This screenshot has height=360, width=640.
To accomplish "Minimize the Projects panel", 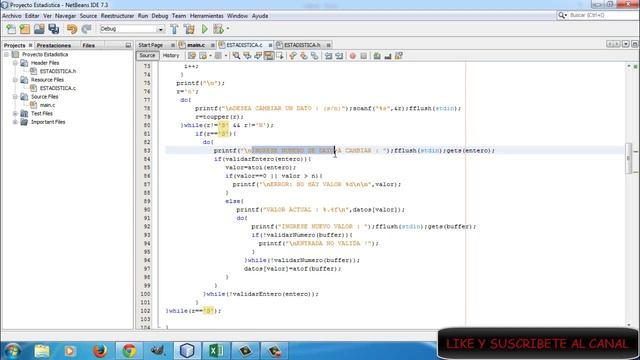I will (128, 45).
